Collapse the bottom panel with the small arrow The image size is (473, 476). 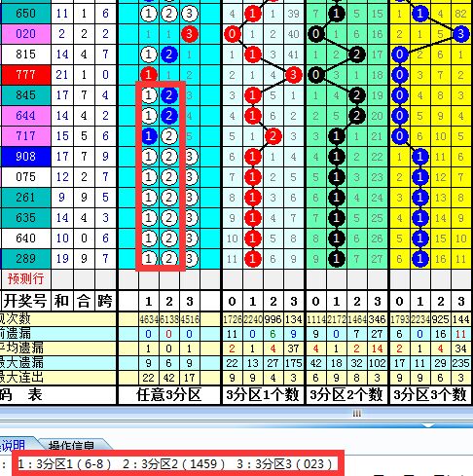click(427, 425)
